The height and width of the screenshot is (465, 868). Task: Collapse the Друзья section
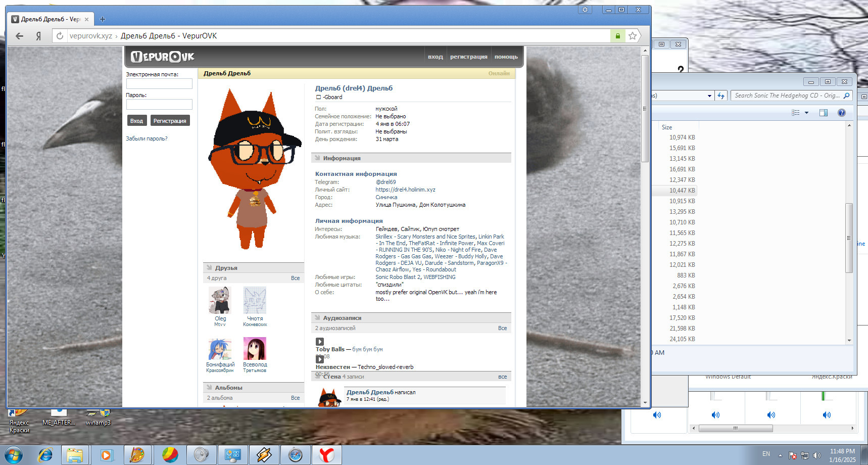coord(209,268)
